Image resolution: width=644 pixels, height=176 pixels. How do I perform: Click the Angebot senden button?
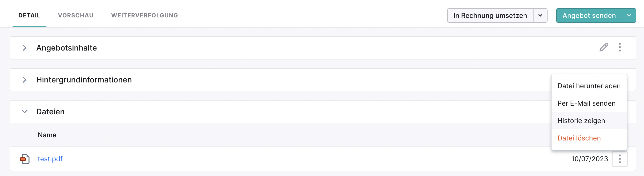(x=589, y=15)
